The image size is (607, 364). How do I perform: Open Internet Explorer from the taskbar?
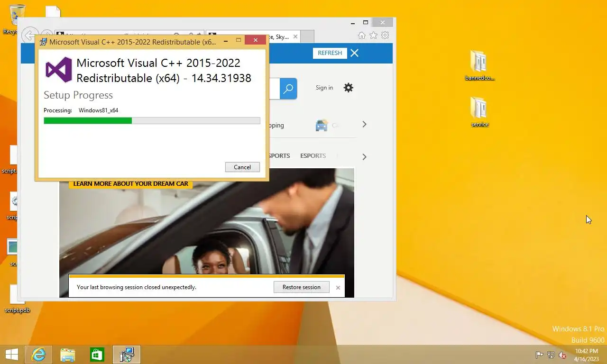pos(38,355)
